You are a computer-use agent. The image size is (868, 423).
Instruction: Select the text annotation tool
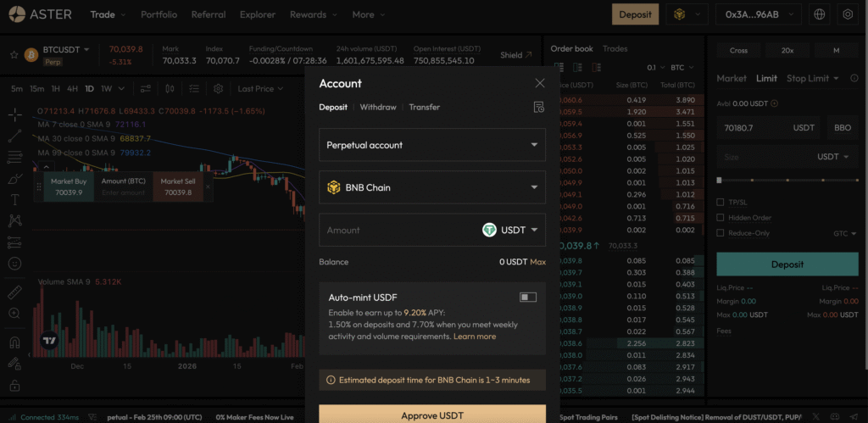pos(15,200)
